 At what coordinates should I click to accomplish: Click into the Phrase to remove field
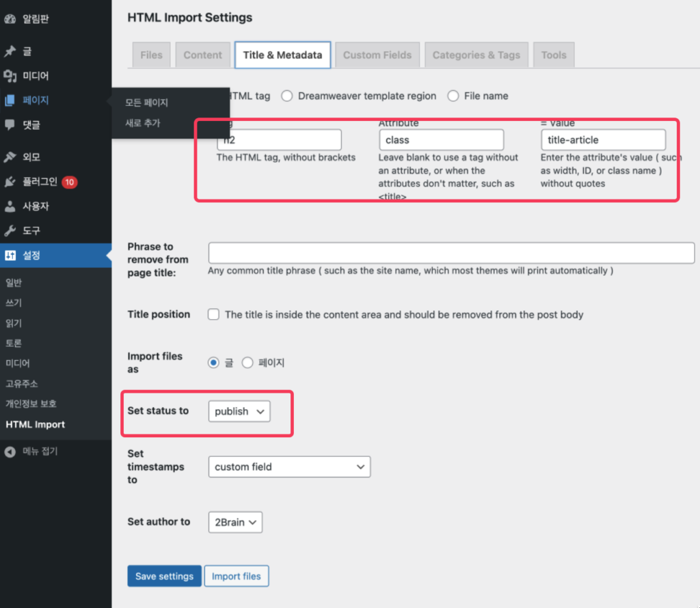451,253
